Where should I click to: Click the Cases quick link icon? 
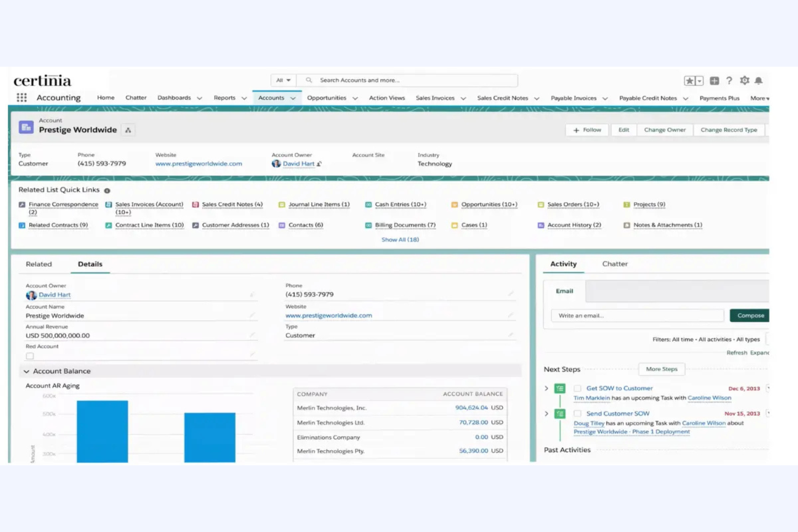point(455,225)
